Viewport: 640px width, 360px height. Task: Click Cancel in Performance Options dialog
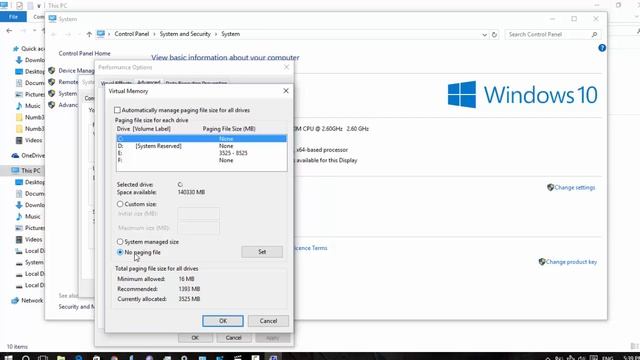pos(233,338)
